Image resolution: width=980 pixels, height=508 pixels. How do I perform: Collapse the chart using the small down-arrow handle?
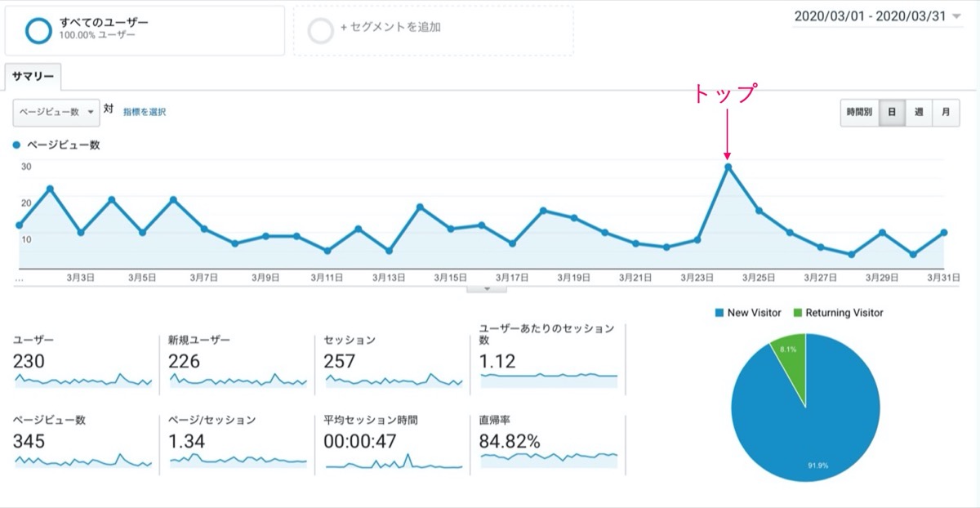487,288
